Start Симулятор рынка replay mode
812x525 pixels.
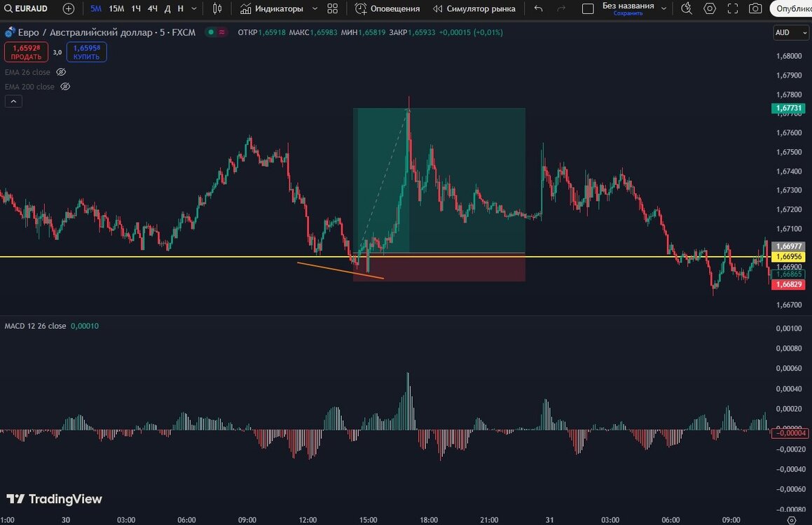(474, 8)
